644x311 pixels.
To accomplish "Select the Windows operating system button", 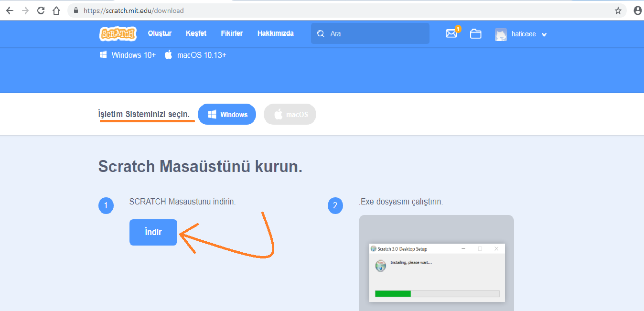I will (x=227, y=115).
